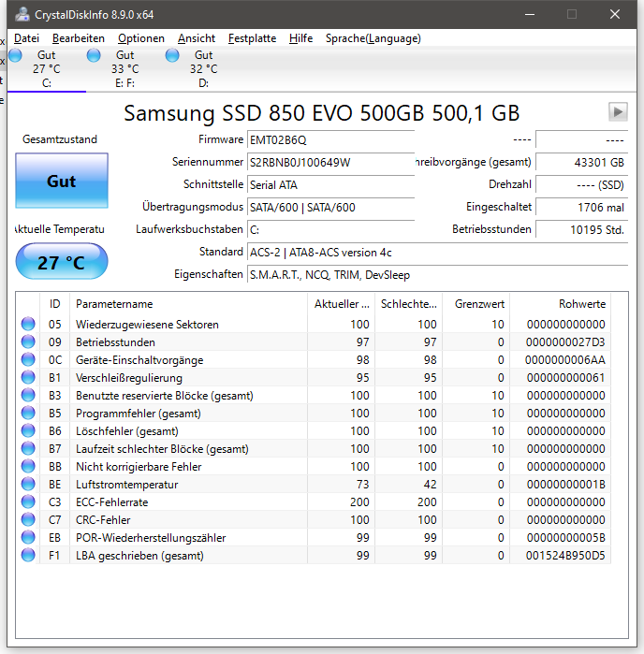Screen dimensions: 644x654
Task: Close the CrystalDiskInfo window
Action: pos(615,14)
